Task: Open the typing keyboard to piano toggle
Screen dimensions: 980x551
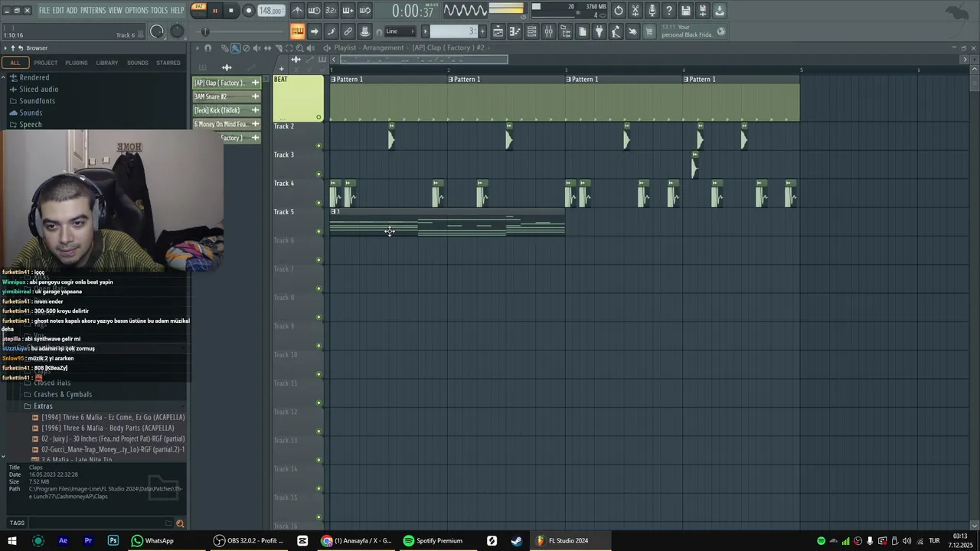Action: [298, 31]
